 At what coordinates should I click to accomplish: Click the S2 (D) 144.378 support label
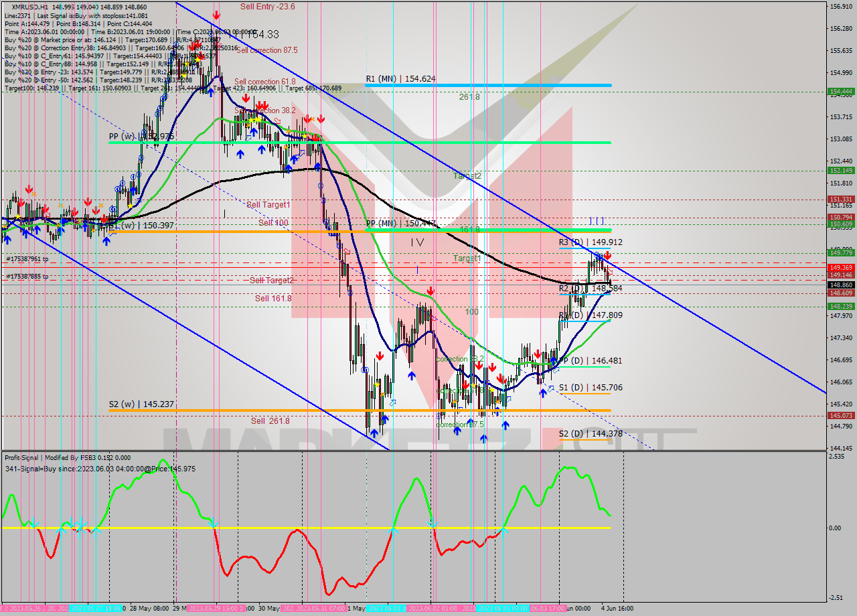click(591, 434)
